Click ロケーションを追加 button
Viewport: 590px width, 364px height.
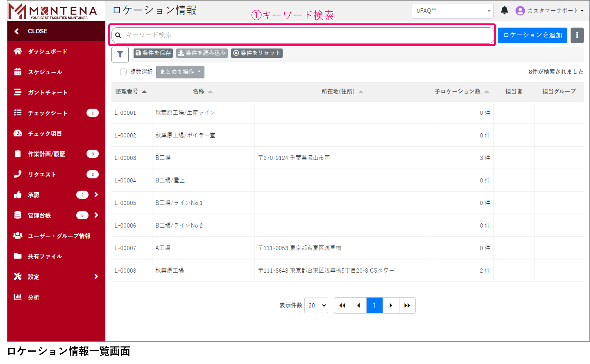532,35
